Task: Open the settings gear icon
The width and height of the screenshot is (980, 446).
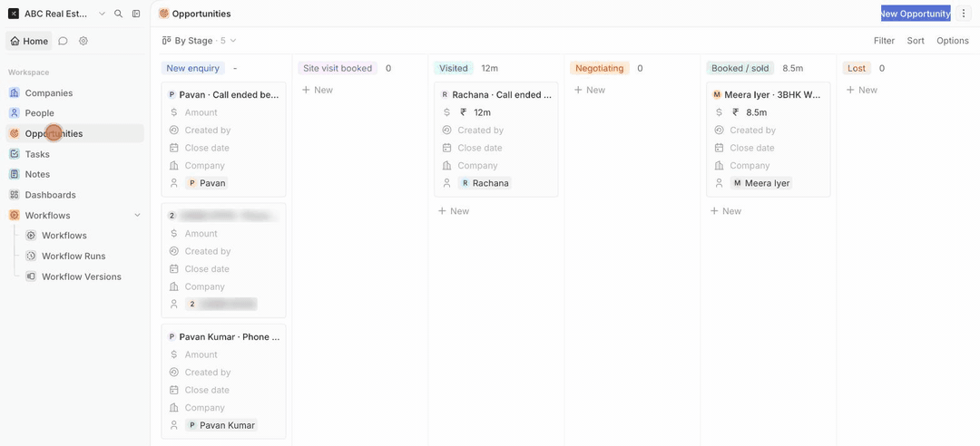Action: [83, 41]
